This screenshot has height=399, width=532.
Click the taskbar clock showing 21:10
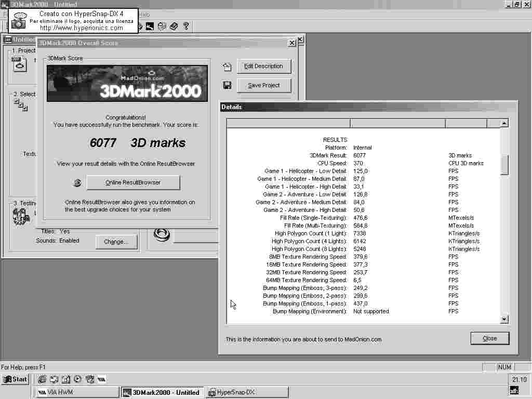tap(519, 379)
